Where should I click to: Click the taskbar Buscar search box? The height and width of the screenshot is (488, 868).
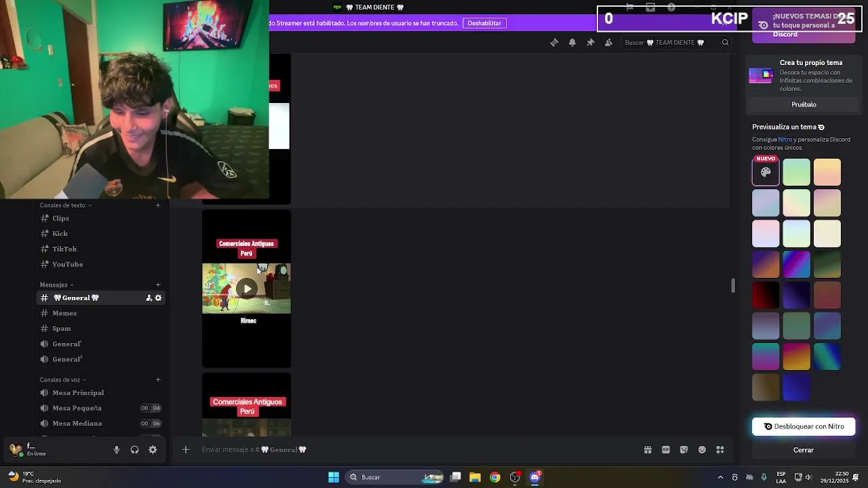396,477
